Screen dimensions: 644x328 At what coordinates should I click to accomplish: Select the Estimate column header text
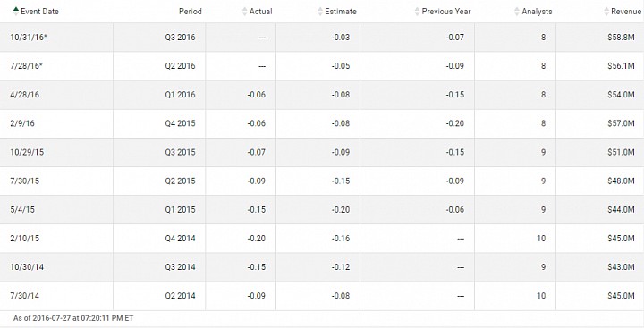(x=341, y=12)
